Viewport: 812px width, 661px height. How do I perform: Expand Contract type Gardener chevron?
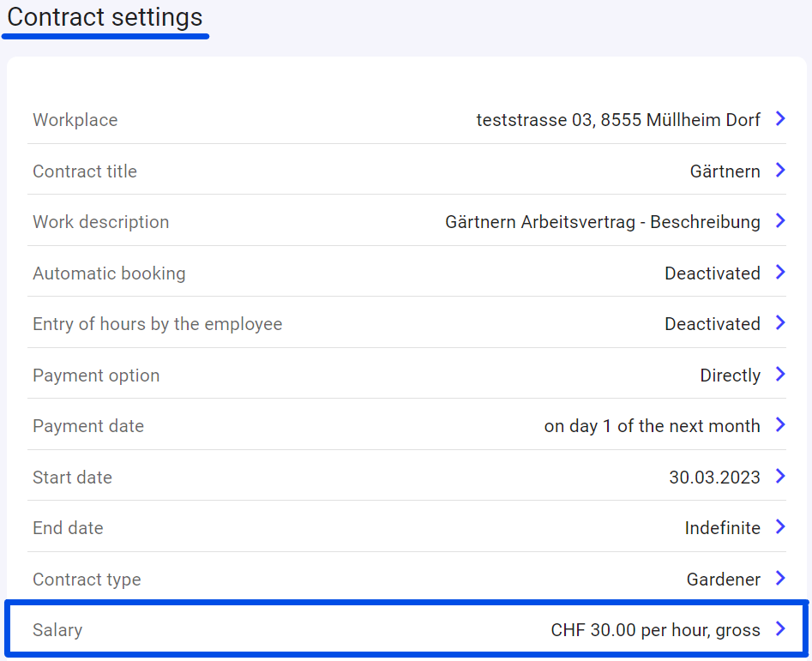tap(780, 578)
